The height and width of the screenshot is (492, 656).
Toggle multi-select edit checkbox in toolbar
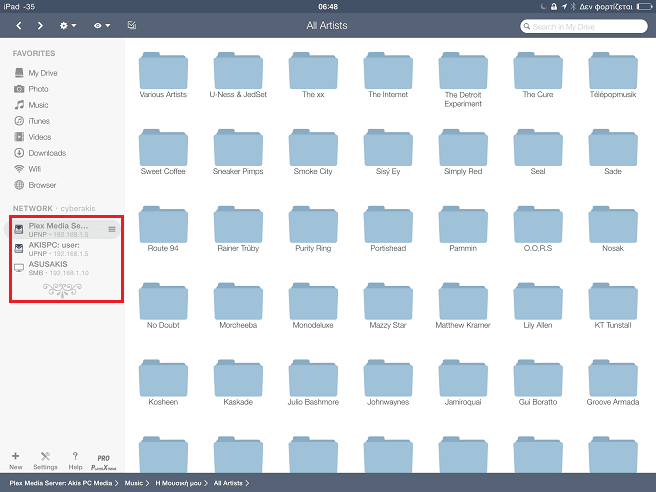132,25
